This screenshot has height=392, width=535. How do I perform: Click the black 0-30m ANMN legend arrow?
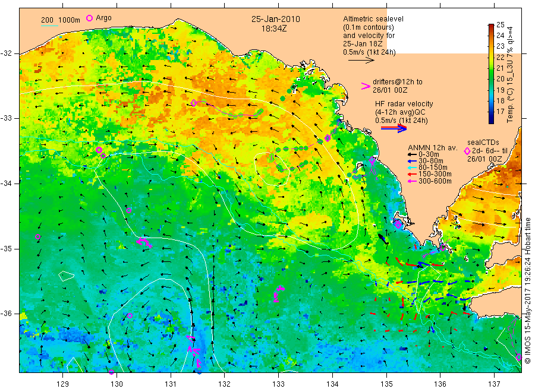(412, 154)
